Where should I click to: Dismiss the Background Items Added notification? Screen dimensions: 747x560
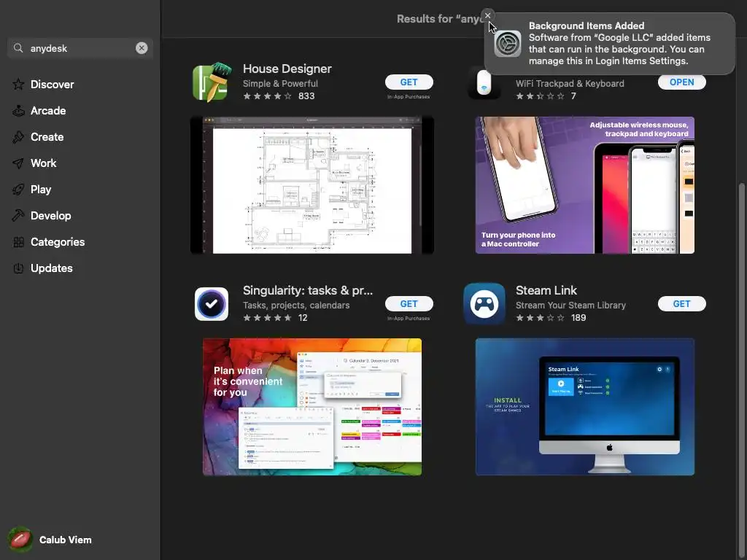pyautogui.click(x=487, y=16)
